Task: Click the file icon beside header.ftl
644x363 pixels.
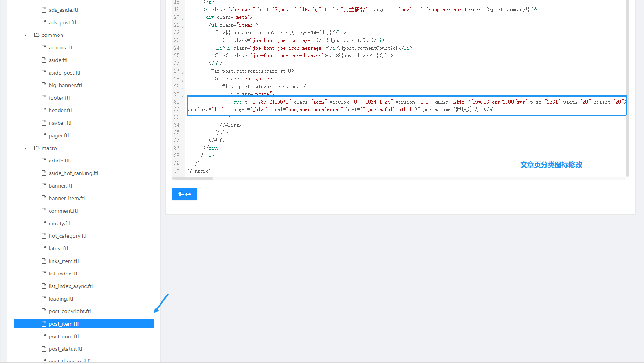Action: (x=44, y=110)
